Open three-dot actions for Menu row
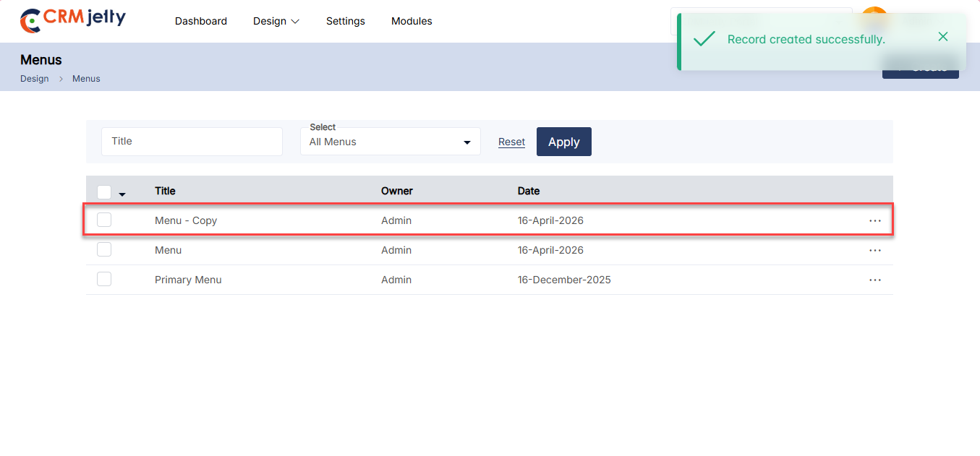The height and width of the screenshot is (456, 980). tap(874, 250)
